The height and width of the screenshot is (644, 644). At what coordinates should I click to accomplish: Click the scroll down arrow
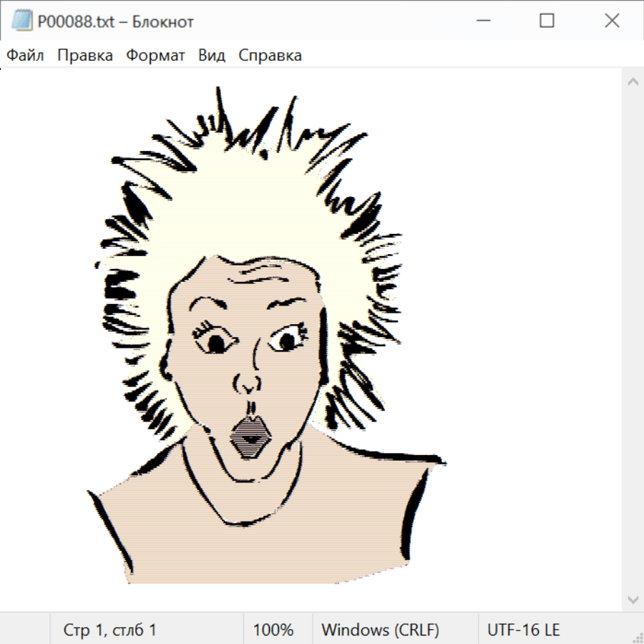[633, 599]
